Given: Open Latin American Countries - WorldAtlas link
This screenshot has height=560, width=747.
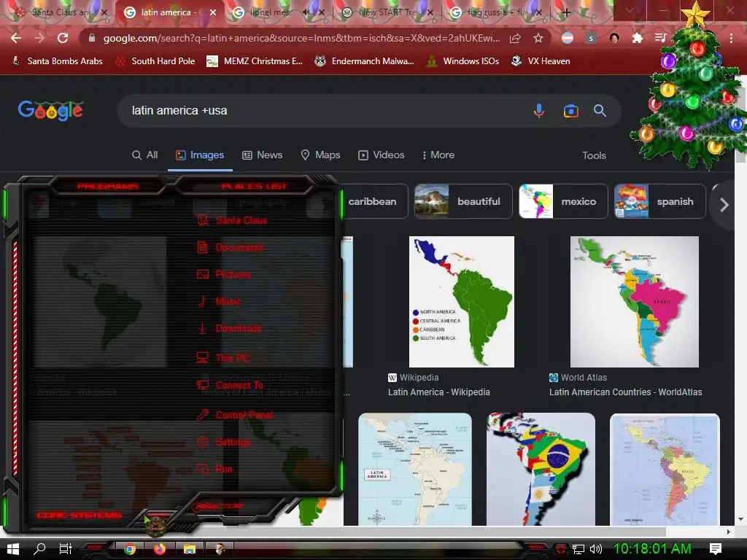Looking at the screenshot, I should click(625, 392).
